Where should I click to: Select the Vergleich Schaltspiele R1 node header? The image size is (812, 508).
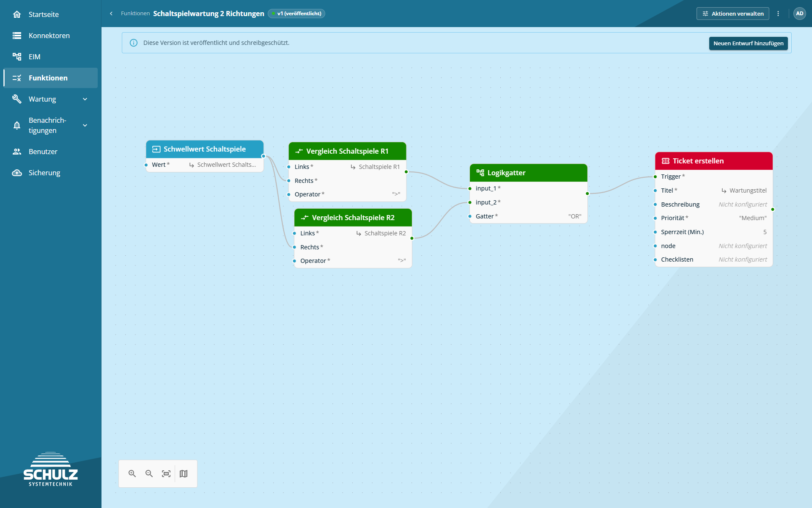[x=347, y=151]
